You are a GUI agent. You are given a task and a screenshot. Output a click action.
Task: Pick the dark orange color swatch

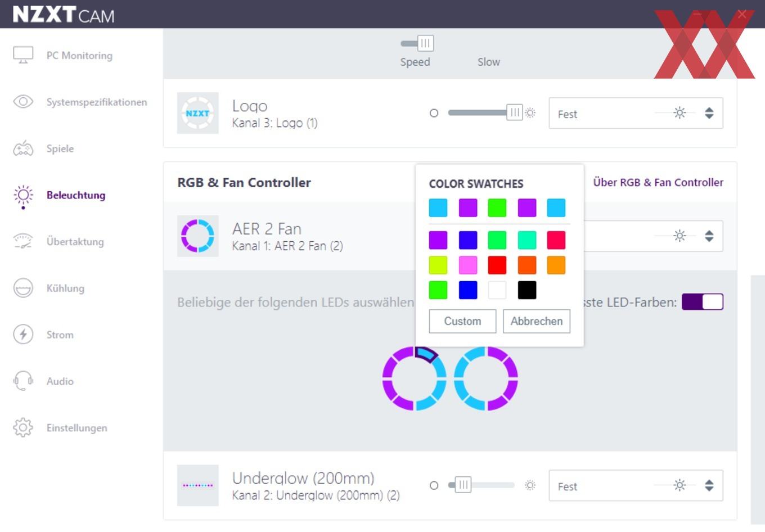point(527,265)
